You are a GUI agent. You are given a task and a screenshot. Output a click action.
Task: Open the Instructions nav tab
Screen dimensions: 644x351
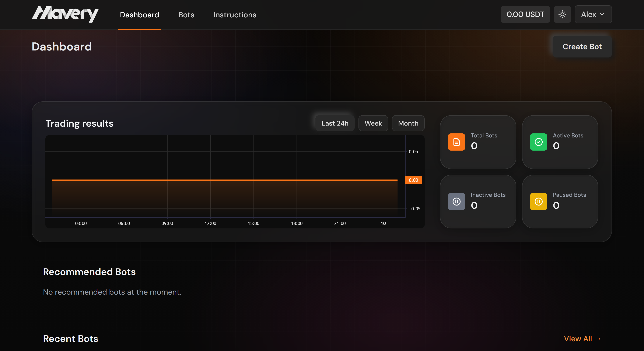pyautogui.click(x=235, y=15)
